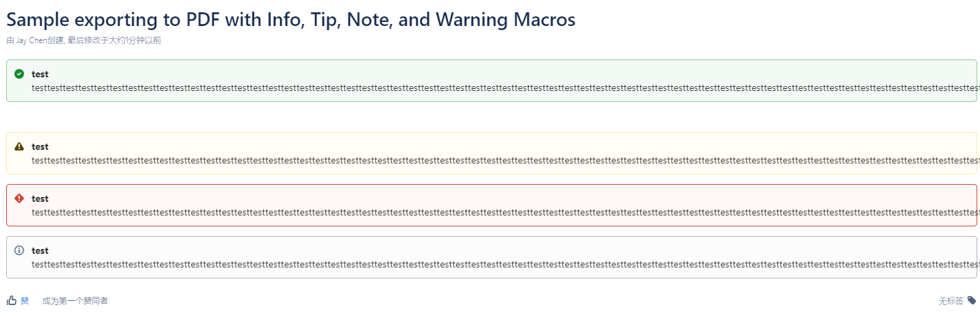Image resolution: width=980 pixels, height=316 pixels.
Task: Click the body text in green tip panel
Action: coord(505,88)
